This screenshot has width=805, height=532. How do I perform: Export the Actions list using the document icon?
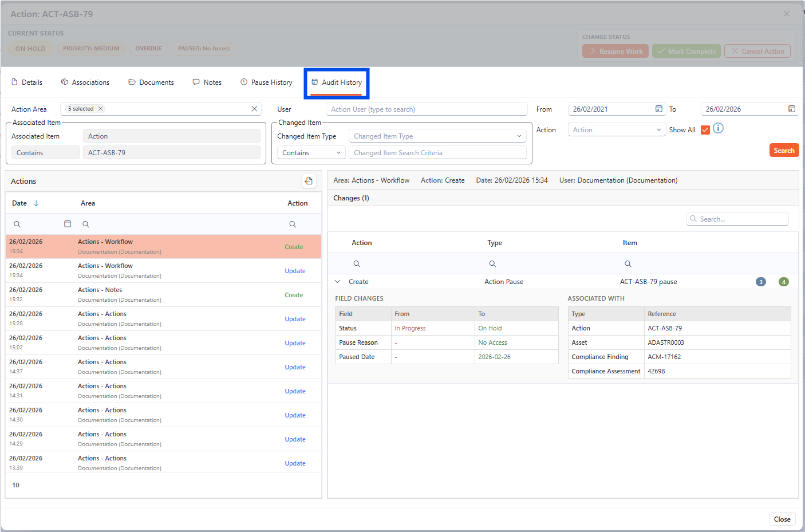[309, 181]
